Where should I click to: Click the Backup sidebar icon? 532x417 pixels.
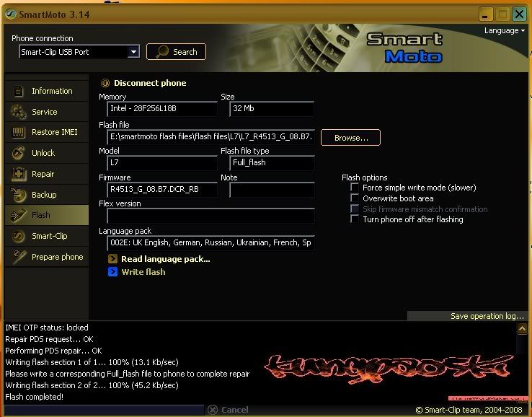(18, 195)
